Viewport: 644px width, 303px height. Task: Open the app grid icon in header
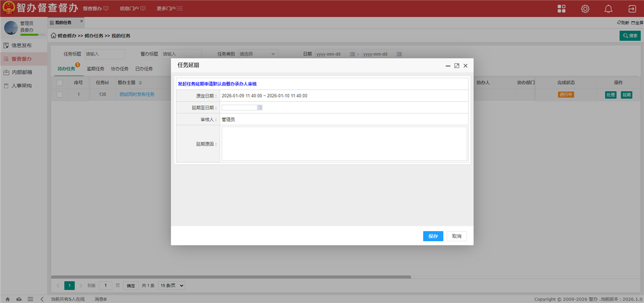click(561, 9)
